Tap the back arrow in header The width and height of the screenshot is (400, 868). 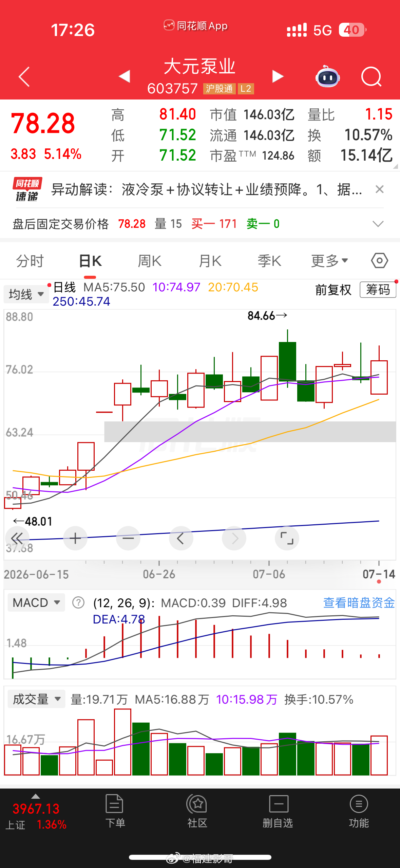tap(24, 76)
